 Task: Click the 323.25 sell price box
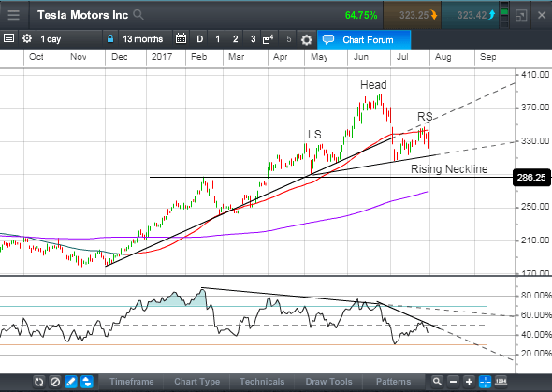(413, 15)
